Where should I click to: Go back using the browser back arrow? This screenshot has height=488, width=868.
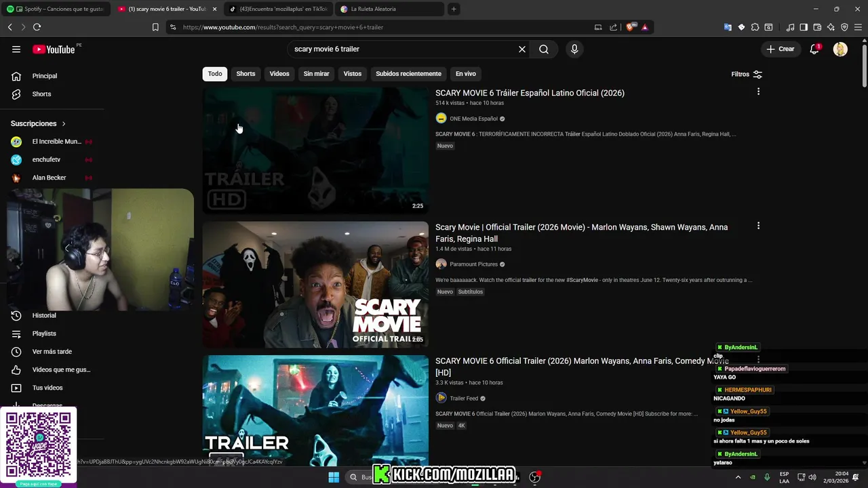(x=10, y=27)
